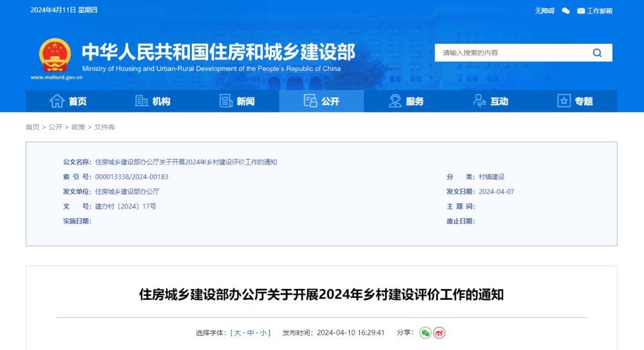Select the 公开 navigation tab
644x350 pixels.
point(321,101)
